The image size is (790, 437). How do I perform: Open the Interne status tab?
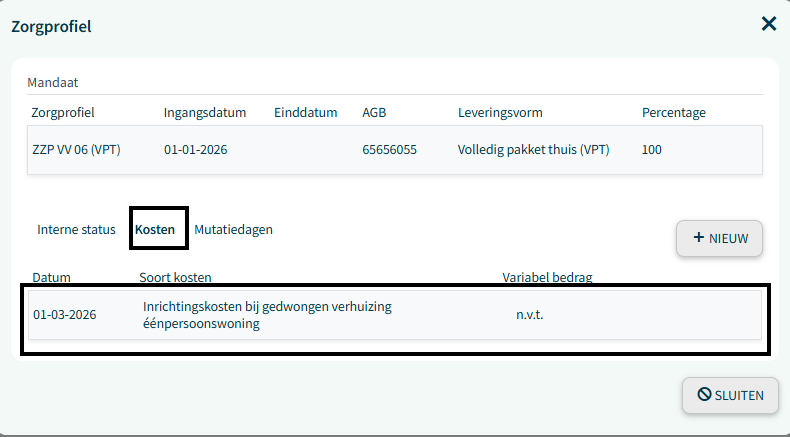pyautogui.click(x=76, y=229)
